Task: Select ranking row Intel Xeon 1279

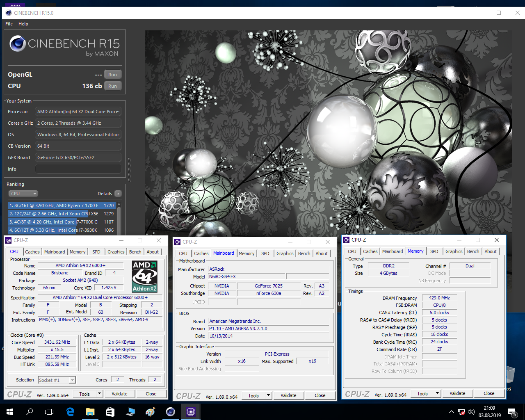Action: (62, 214)
